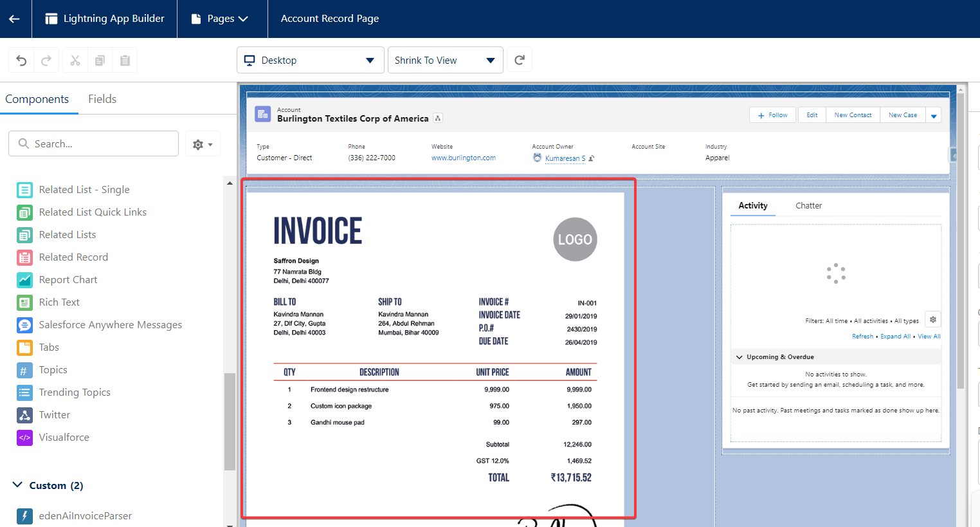This screenshot has width=980, height=527.
Task: Click the cut scissors icon
Action: pyautogui.click(x=75, y=60)
